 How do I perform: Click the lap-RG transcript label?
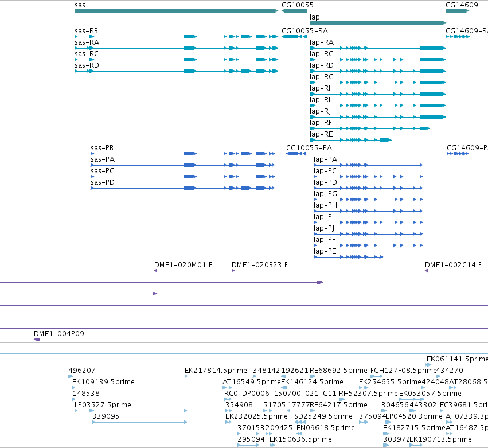(x=322, y=77)
